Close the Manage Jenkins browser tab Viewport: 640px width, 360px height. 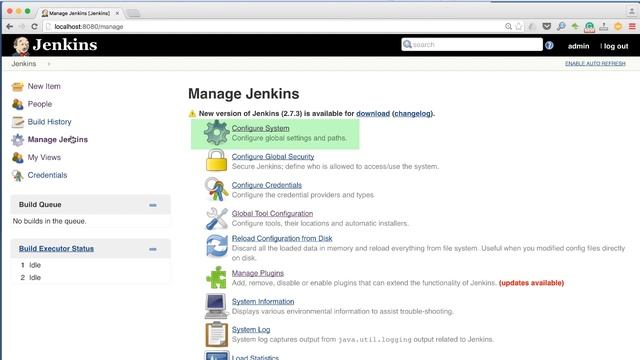tap(117, 13)
